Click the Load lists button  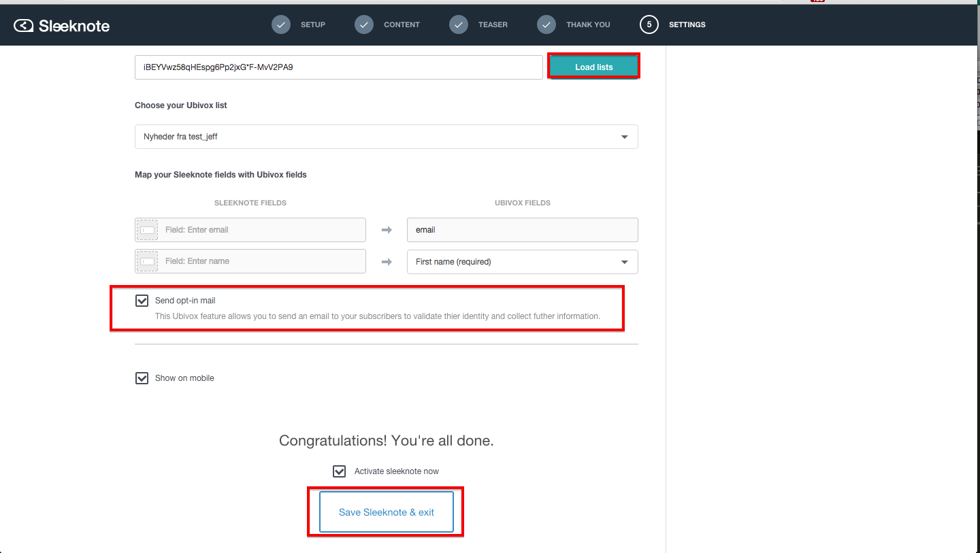594,67
